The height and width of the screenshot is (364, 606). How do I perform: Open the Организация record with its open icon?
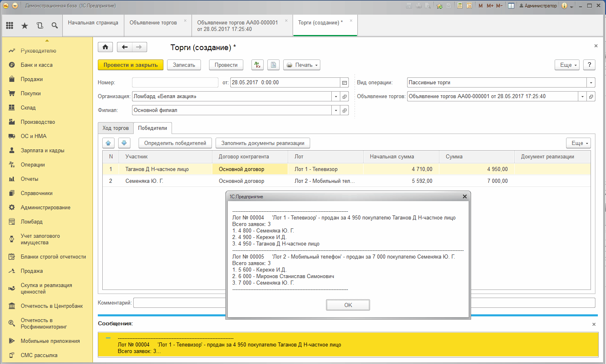pyautogui.click(x=345, y=96)
